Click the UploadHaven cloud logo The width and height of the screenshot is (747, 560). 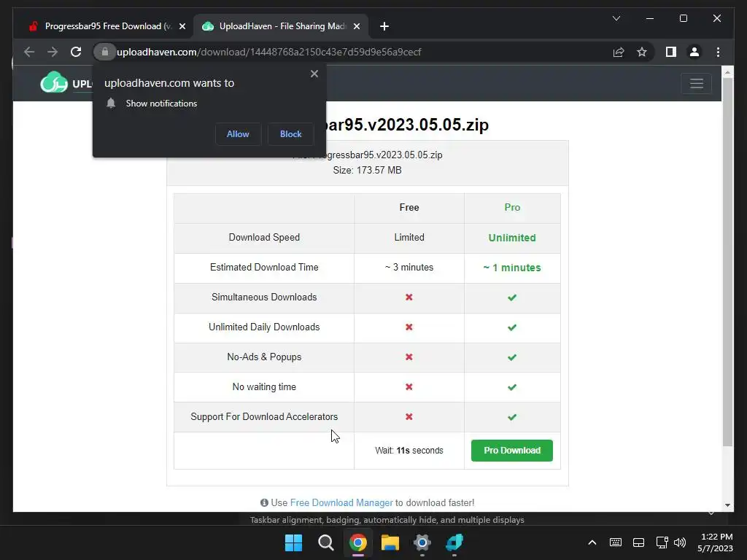pos(54,82)
